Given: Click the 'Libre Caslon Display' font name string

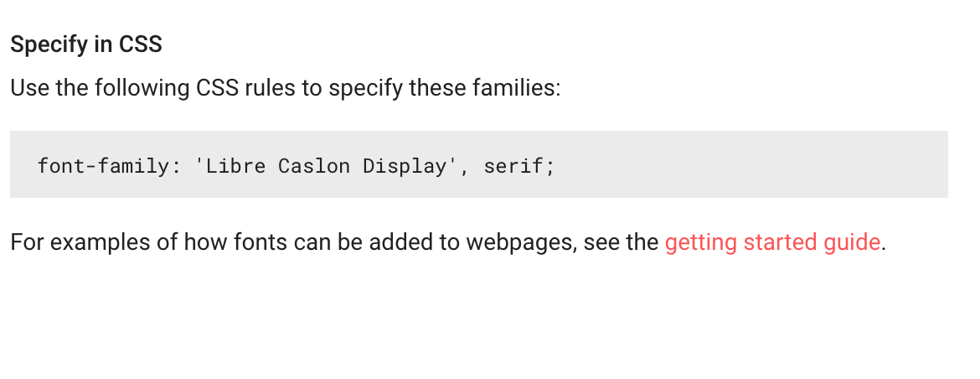Looking at the screenshot, I should 327,166.
